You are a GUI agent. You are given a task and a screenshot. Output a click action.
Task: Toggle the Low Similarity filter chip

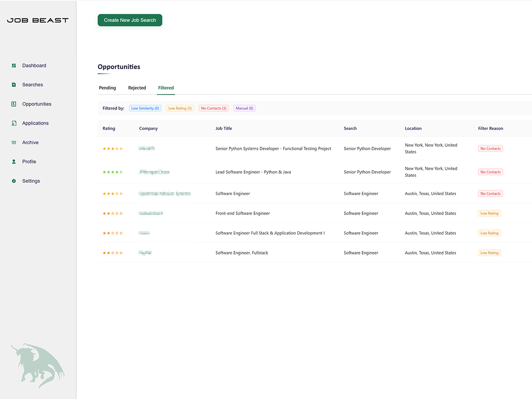(x=145, y=108)
